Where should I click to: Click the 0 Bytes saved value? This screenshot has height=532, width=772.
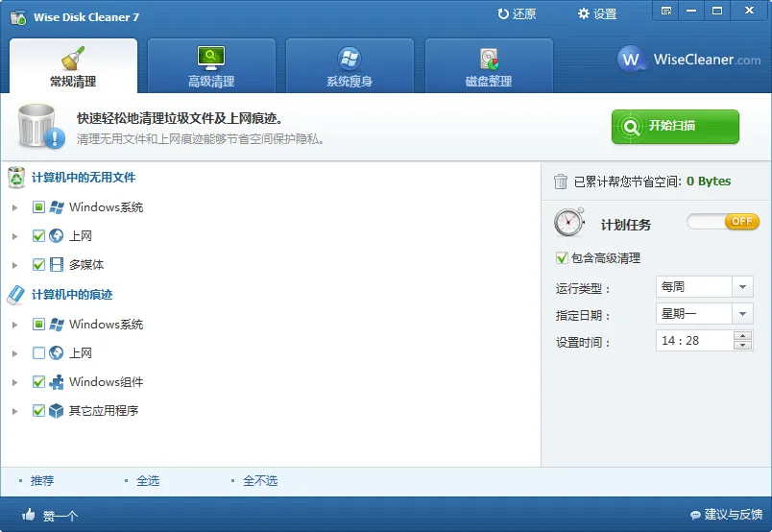point(709,181)
